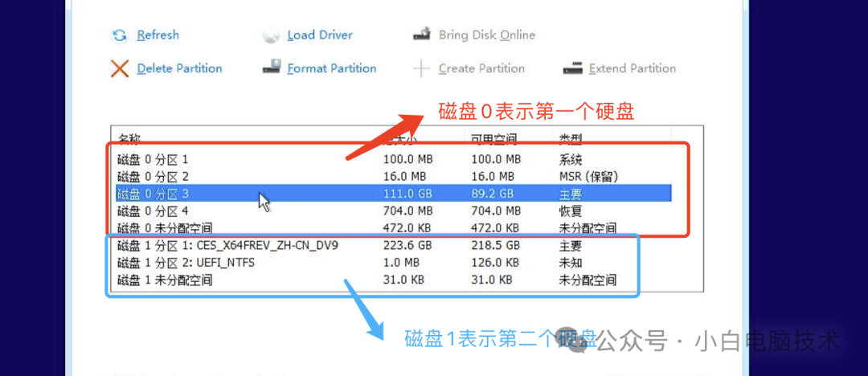The image size is (868, 376).
Task: Click the Load Driver disc icon
Action: pos(272,36)
